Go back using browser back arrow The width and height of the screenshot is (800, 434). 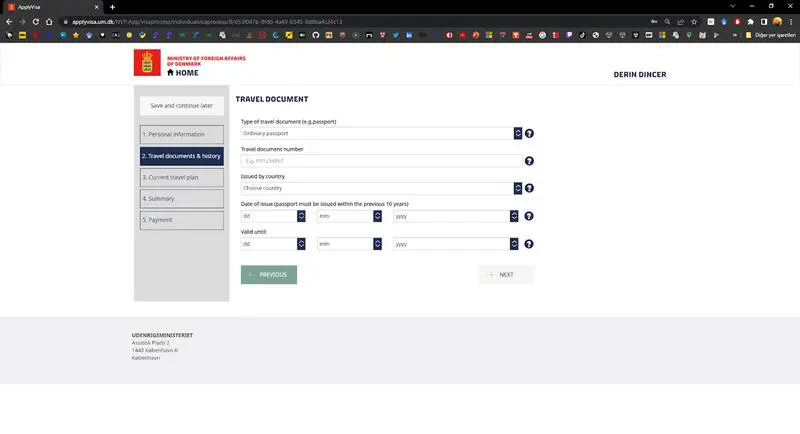[x=9, y=22]
